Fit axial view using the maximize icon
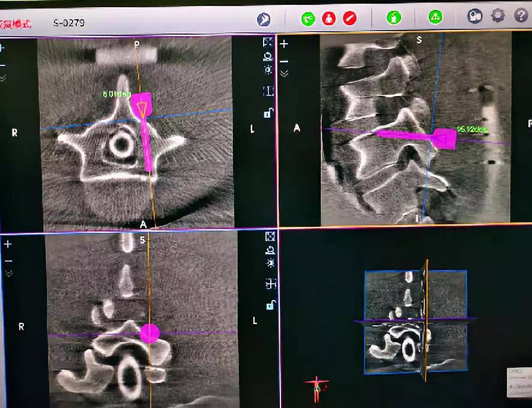 coord(268,42)
